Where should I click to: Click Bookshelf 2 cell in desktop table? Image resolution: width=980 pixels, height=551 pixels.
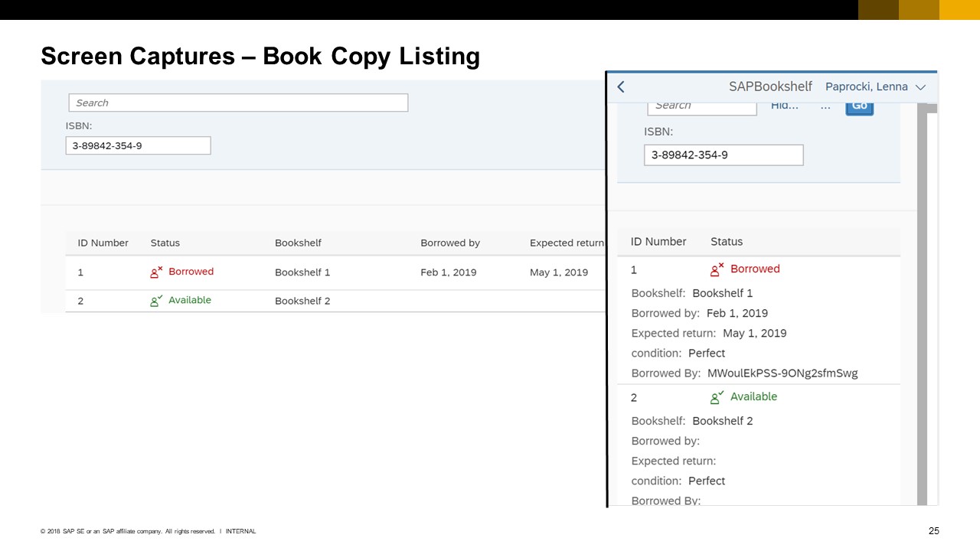pyautogui.click(x=302, y=301)
